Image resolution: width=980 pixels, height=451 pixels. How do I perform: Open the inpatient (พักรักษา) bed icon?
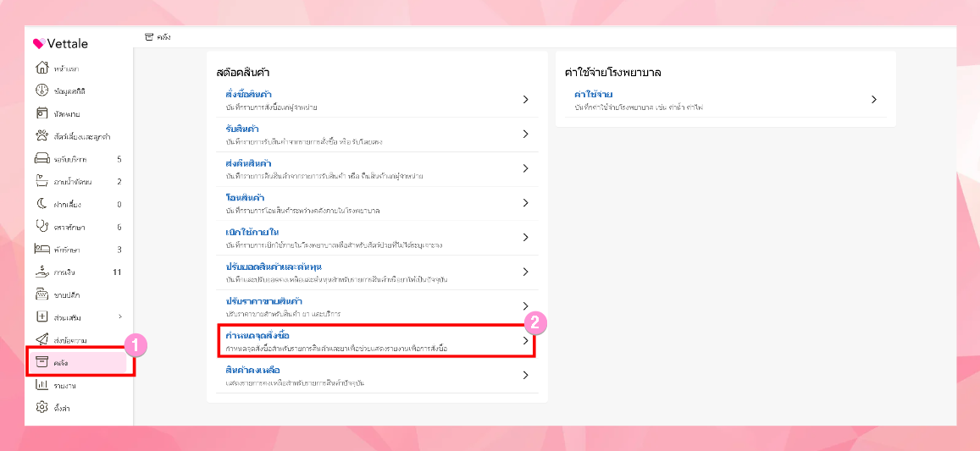click(42, 250)
